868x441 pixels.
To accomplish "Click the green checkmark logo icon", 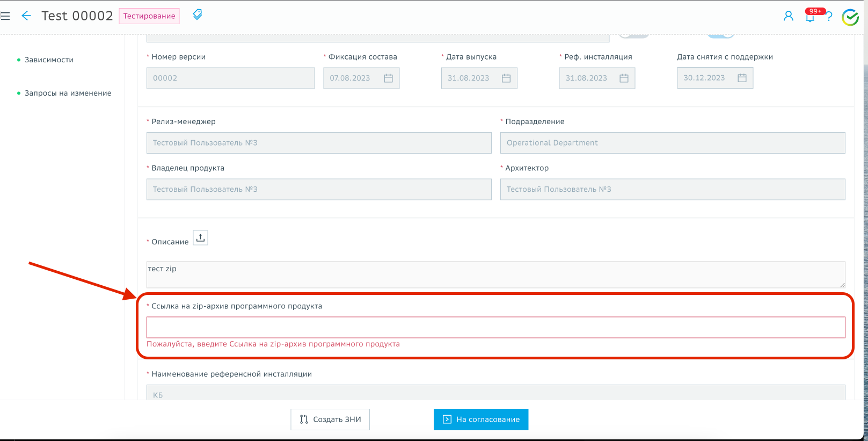I will [x=850, y=17].
